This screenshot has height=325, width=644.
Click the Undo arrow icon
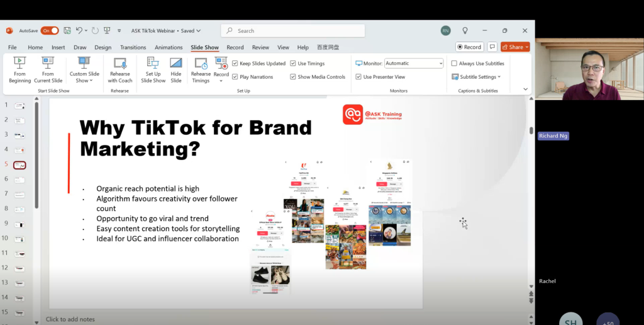[79, 30]
